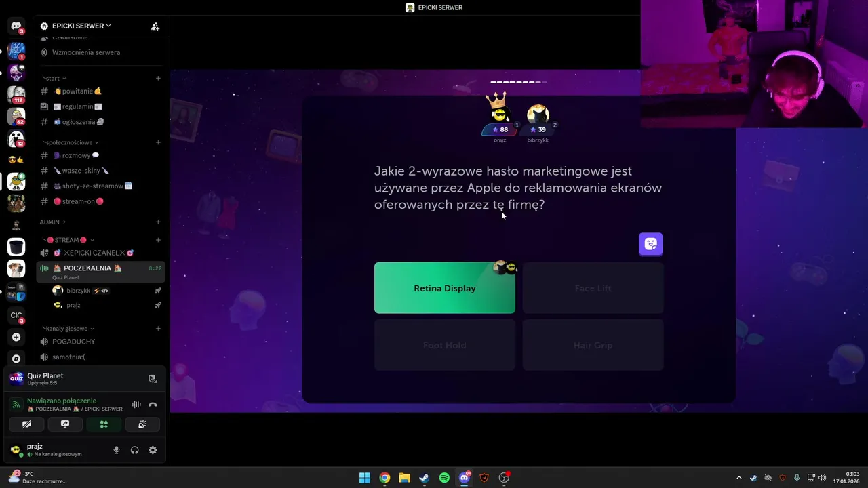This screenshot has height=488, width=868.
Task: Open Windows Start menu
Action: (x=364, y=478)
